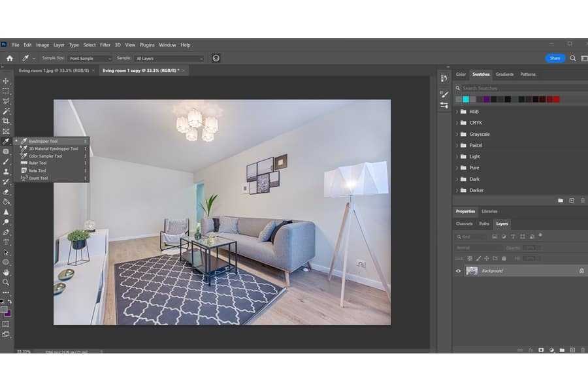Swap foreground and background colors
The image size is (588, 392).
[10, 301]
